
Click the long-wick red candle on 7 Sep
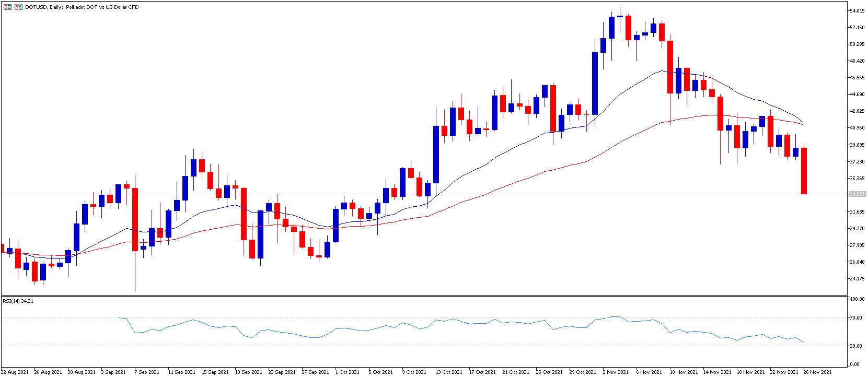[135, 219]
